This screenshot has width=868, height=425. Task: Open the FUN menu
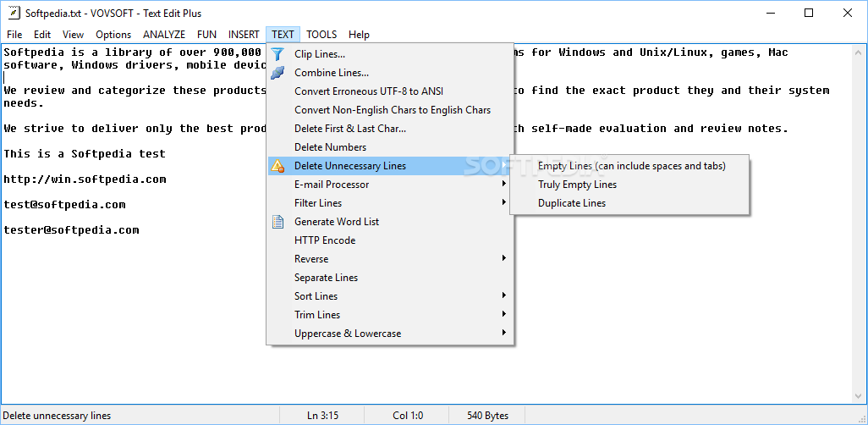(207, 35)
